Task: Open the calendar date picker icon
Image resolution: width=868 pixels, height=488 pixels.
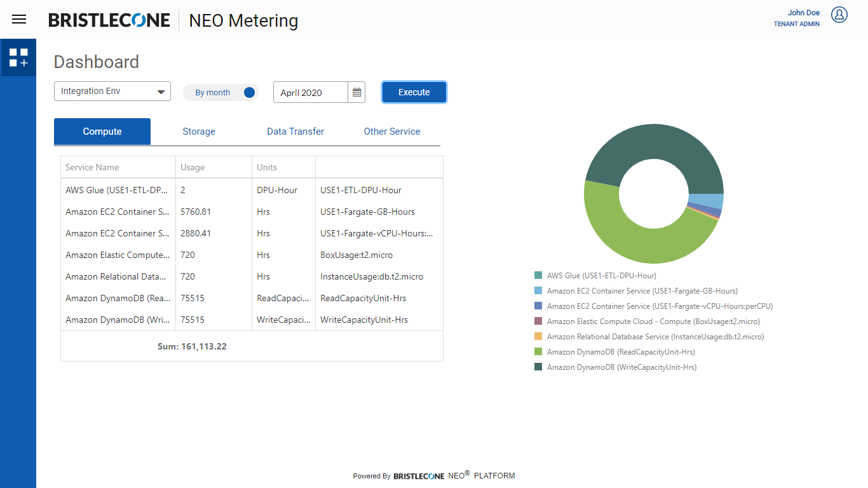Action: coord(357,92)
